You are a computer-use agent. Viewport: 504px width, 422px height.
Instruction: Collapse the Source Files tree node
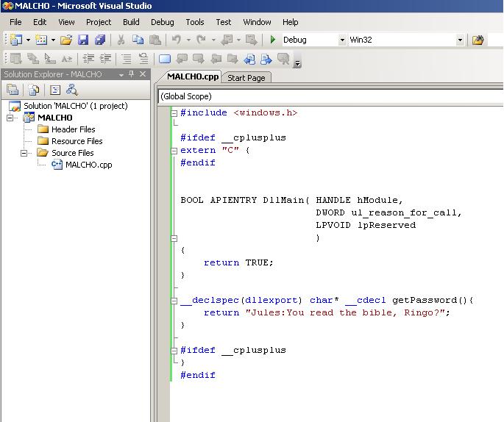click(24, 153)
